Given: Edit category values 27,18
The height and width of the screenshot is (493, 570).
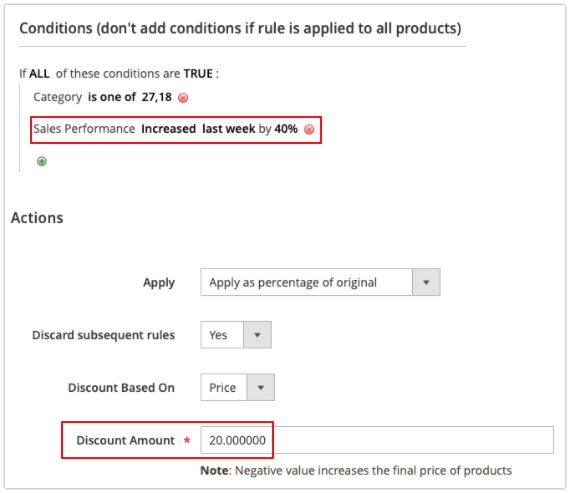Looking at the screenshot, I should point(157,97).
